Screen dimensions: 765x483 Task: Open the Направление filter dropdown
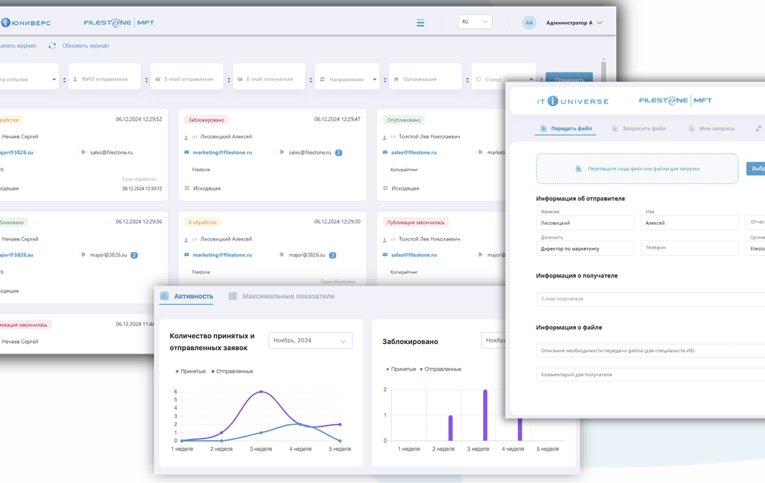pyautogui.click(x=348, y=79)
